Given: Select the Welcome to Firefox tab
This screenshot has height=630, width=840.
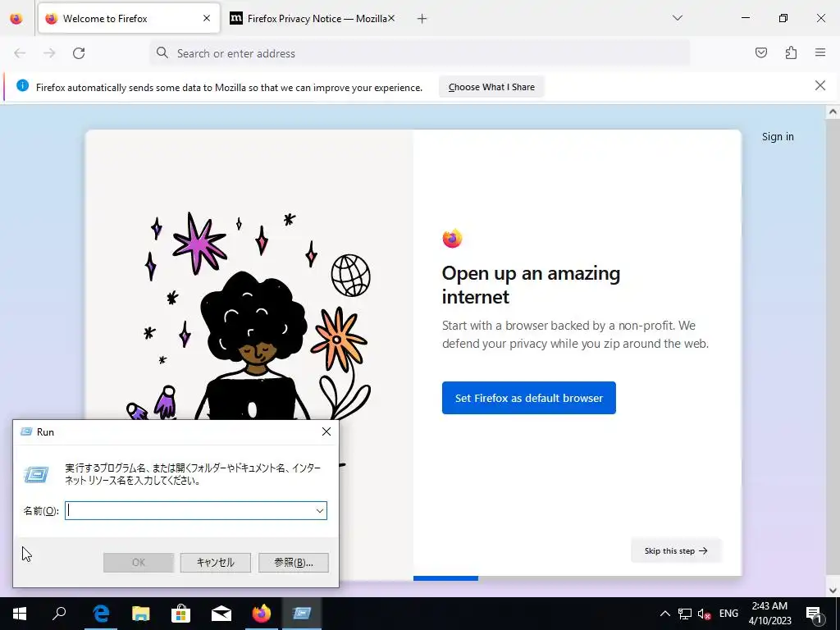Looking at the screenshot, I should pos(129,19).
